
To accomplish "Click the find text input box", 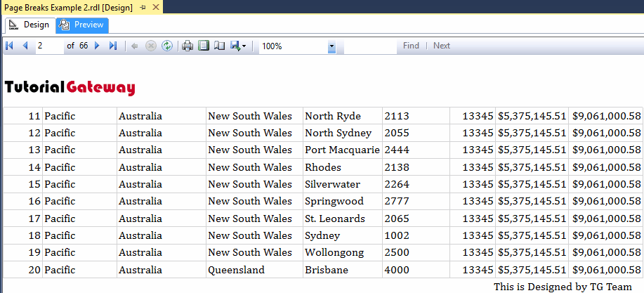I will pyautogui.click(x=369, y=46).
